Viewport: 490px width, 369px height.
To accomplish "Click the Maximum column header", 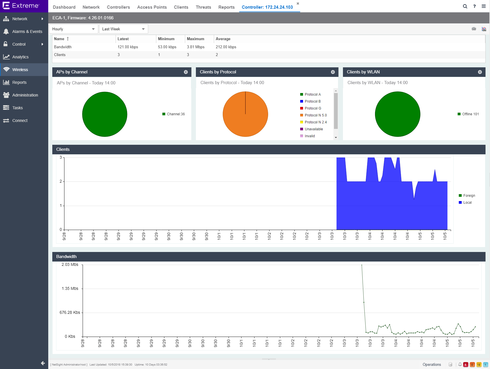I will coord(199,39).
